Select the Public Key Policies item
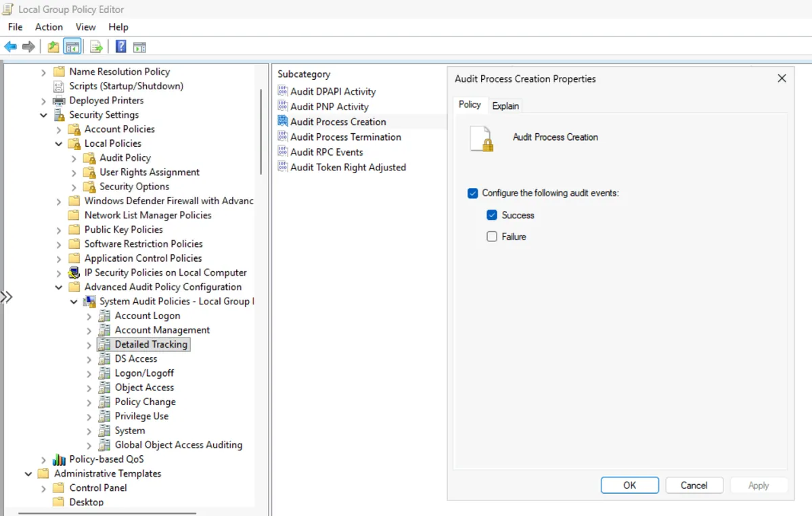This screenshot has height=516, width=812. (x=123, y=229)
